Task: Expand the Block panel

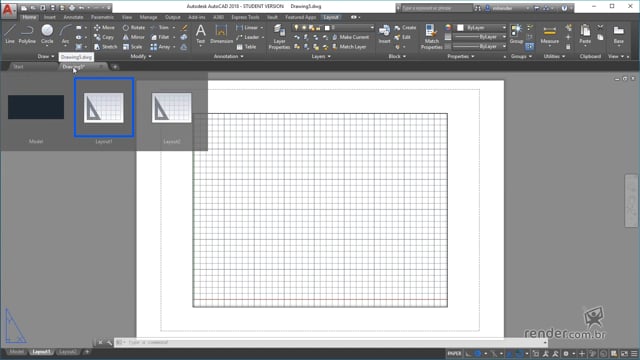Action: (x=397, y=56)
